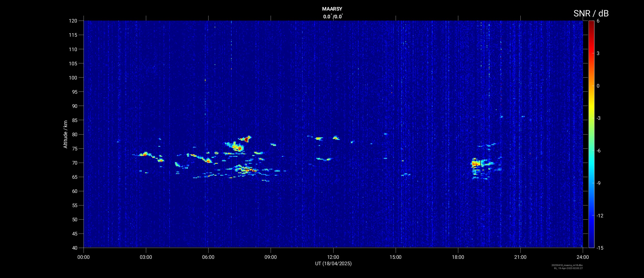Click the 120 km altitude tick label
Viewport: 644px width, 278px height.
pyautogui.click(x=73, y=21)
